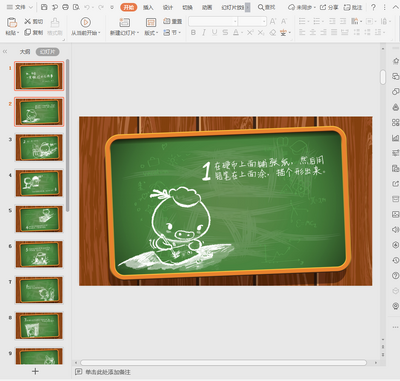Image resolution: width=400 pixels, height=381 pixels.
Task: Decrease font size with smaller A icon
Action: tap(284, 22)
